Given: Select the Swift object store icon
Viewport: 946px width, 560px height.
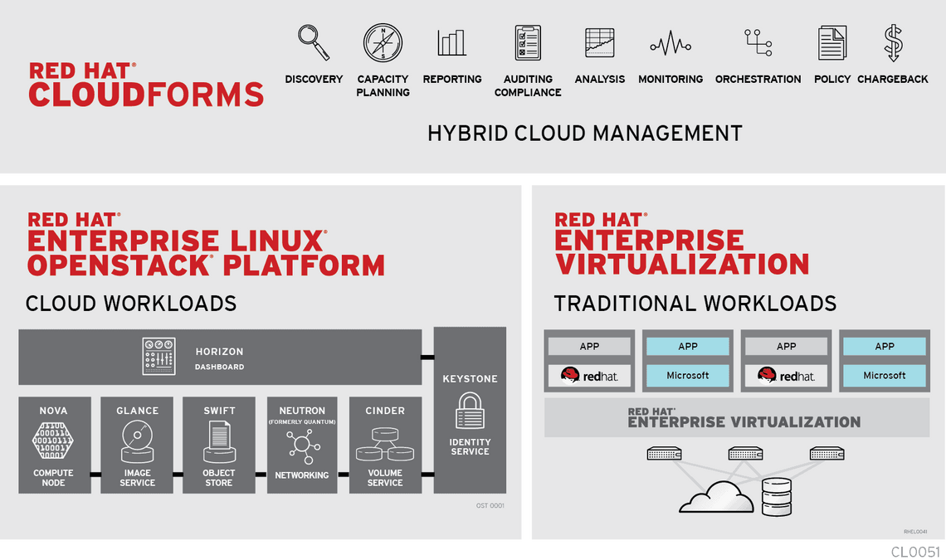Looking at the screenshot, I should click(x=218, y=440).
